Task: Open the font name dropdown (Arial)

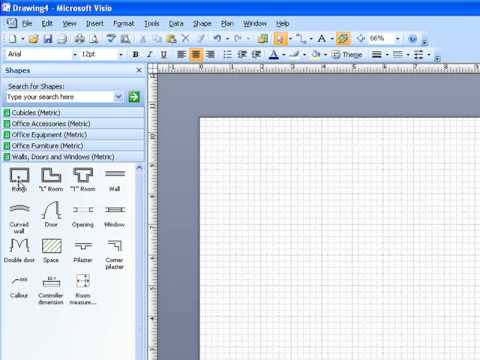Action: [75, 54]
